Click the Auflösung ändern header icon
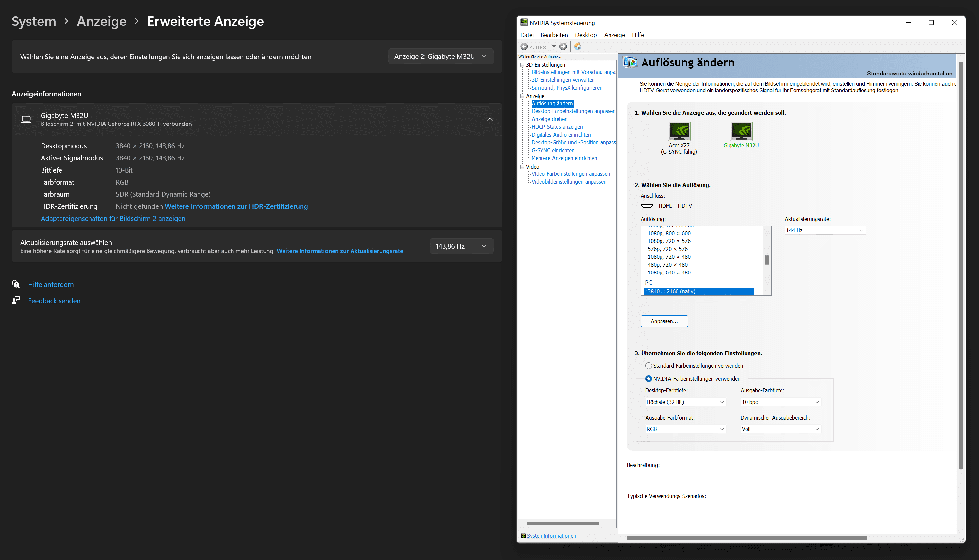Image resolution: width=979 pixels, height=560 pixels. 630,62
